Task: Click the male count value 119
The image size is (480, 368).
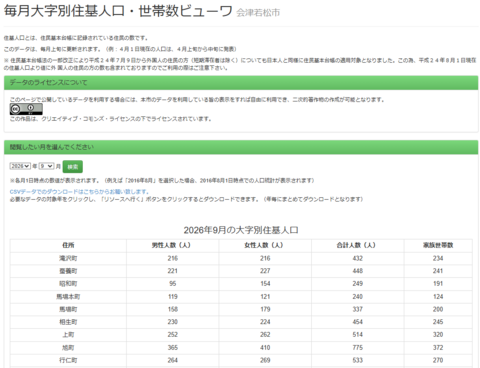Action: (173, 297)
